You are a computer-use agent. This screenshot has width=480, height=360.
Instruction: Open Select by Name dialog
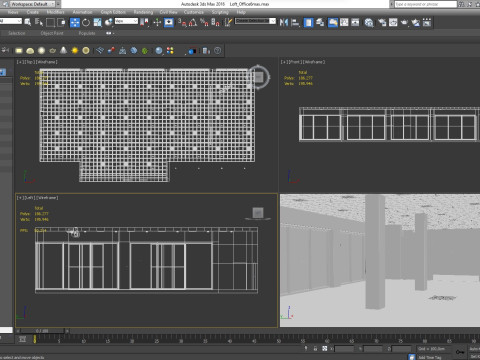(x=39, y=22)
